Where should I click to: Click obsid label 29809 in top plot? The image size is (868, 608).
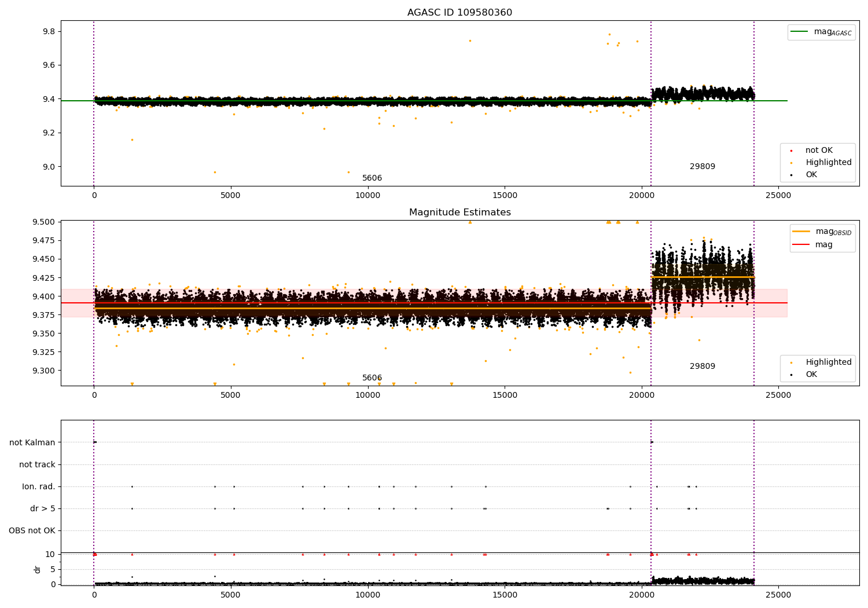702,167
